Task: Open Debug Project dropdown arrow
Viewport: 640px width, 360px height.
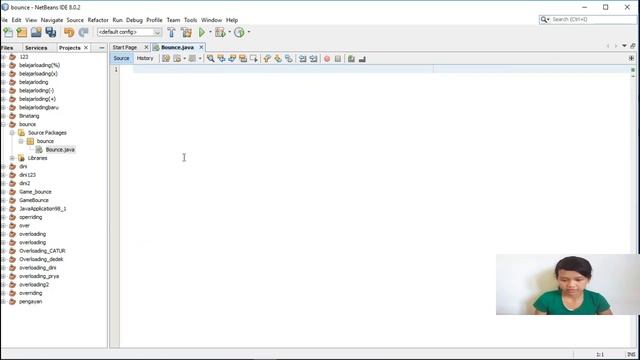Action: point(229,32)
